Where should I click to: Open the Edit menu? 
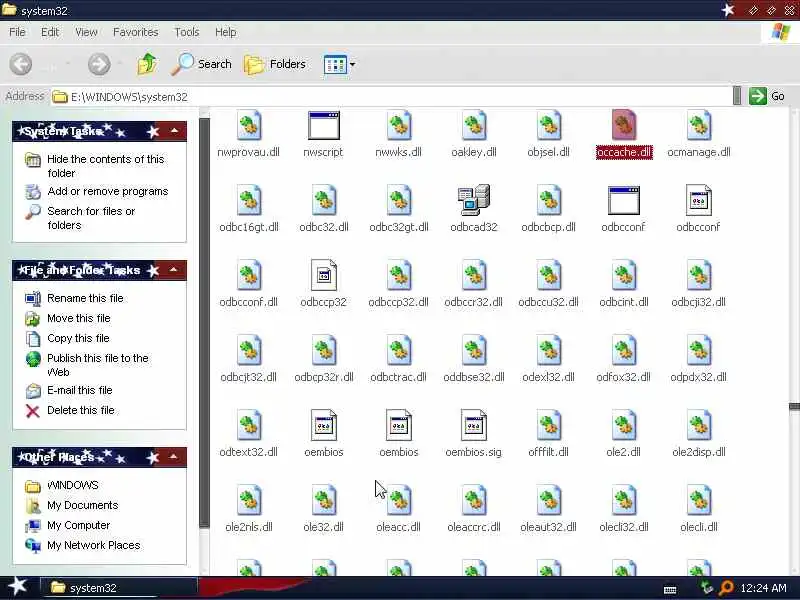tap(50, 32)
